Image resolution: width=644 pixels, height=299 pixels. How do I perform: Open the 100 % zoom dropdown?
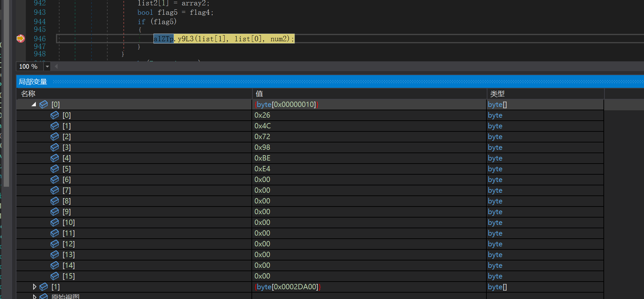point(47,66)
